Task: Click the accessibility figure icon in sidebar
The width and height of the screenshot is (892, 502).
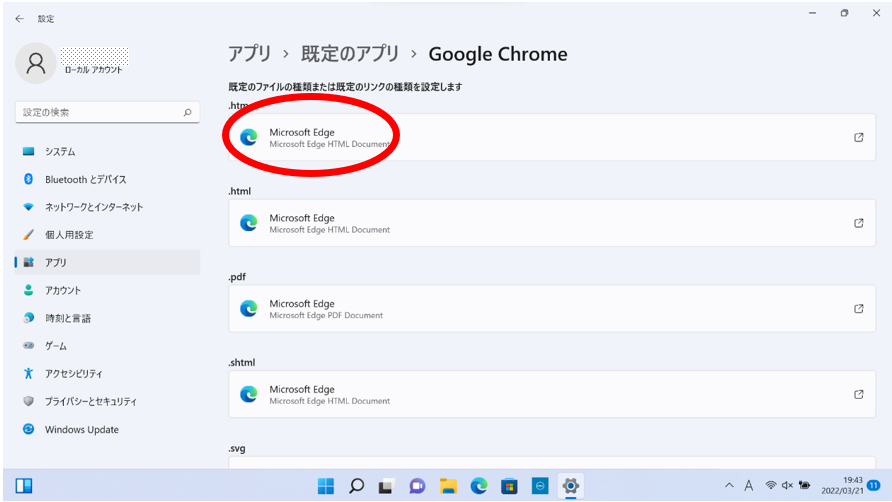Action: point(28,373)
